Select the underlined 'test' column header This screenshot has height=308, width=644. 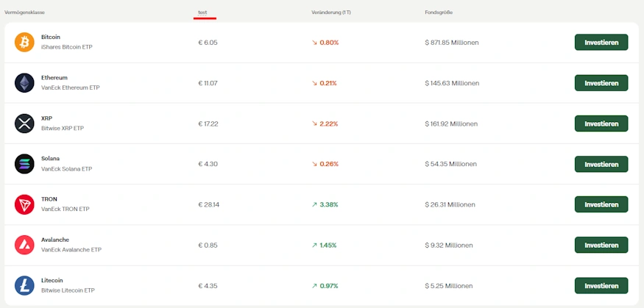(202, 13)
